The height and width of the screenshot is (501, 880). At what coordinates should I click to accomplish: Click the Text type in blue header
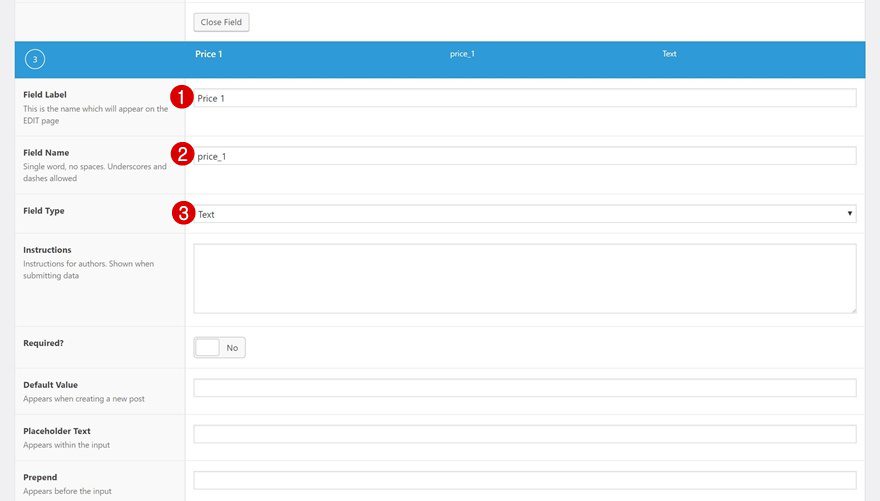click(x=669, y=54)
